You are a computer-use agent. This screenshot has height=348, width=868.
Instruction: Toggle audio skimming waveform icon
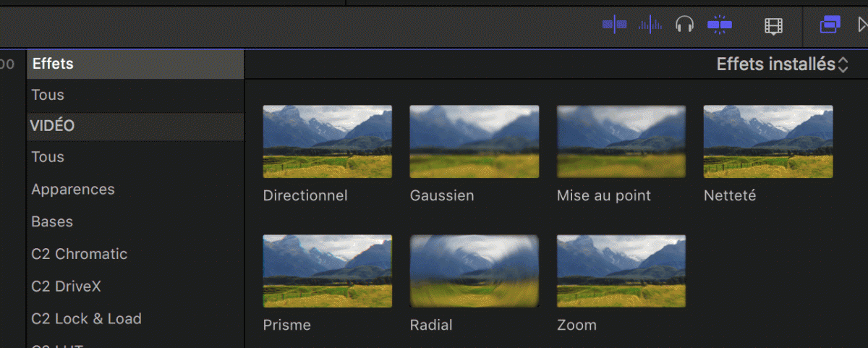tap(650, 25)
